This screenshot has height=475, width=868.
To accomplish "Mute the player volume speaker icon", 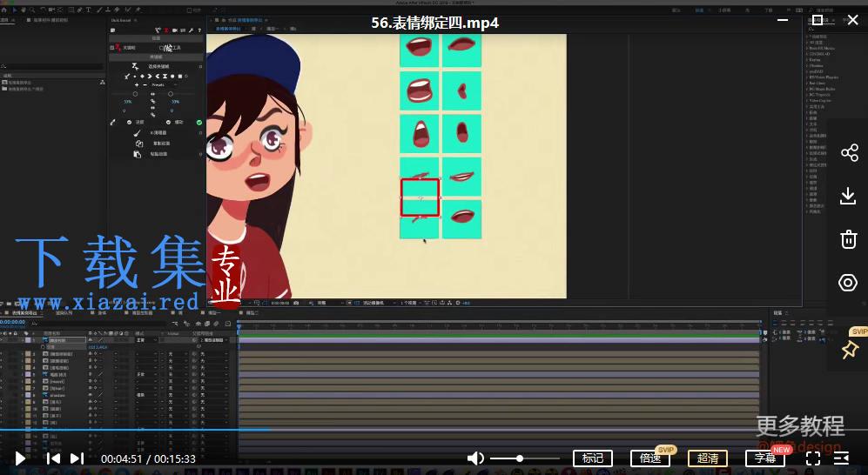I will pos(475,458).
